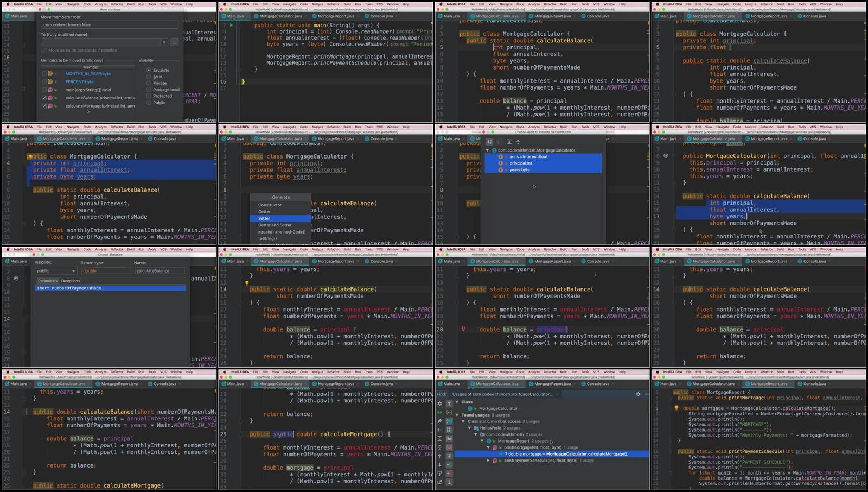
Task: Collapse the com.codewithmosh package node in Find tree
Action: [x=476, y=434]
